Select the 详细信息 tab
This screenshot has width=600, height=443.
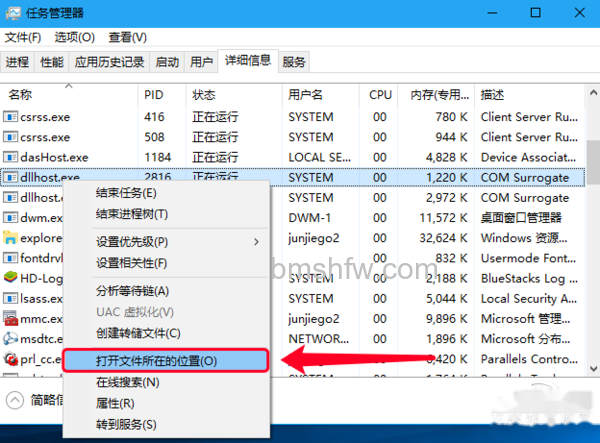pyautogui.click(x=248, y=60)
